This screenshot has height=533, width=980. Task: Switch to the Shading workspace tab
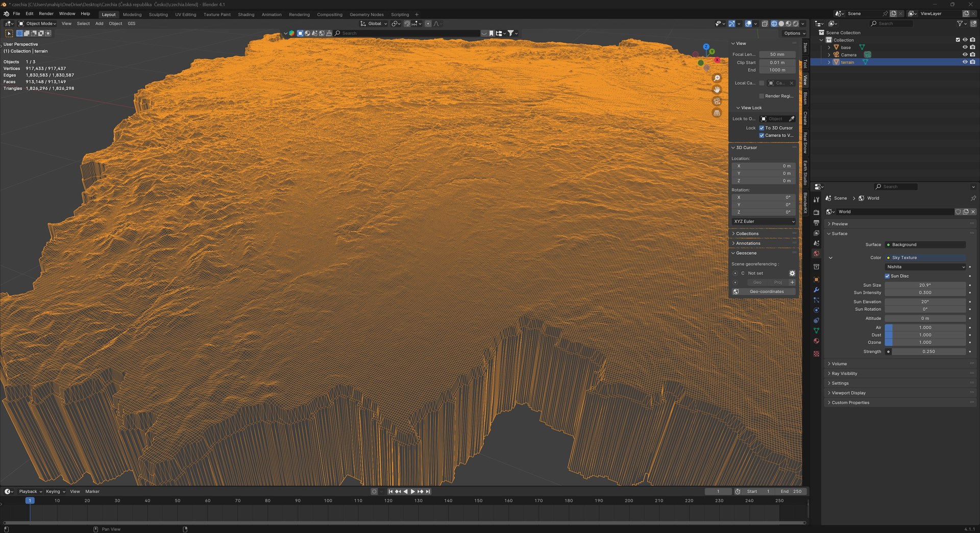(x=246, y=14)
